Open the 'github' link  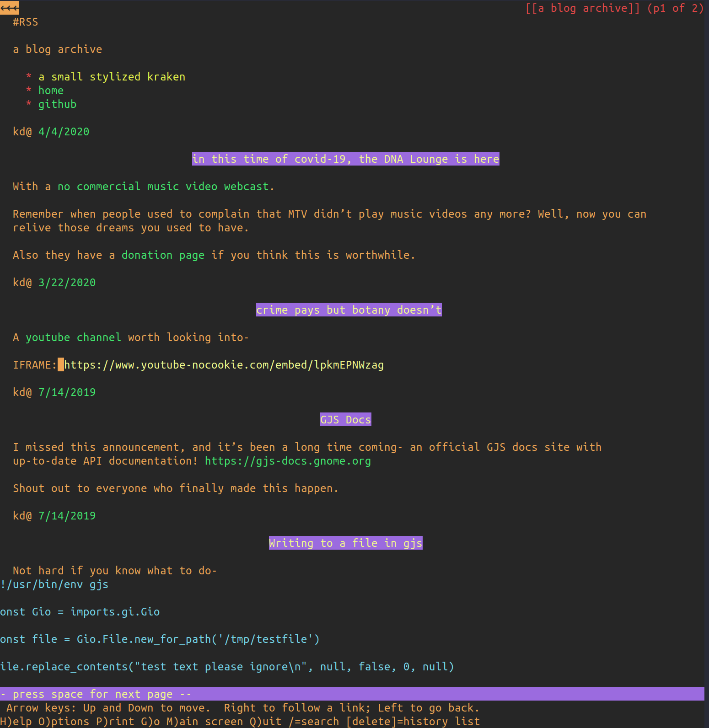(x=57, y=104)
